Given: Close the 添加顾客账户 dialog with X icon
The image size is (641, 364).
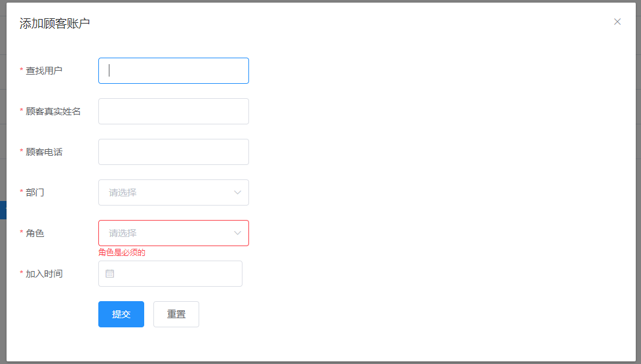Looking at the screenshot, I should 617,22.
